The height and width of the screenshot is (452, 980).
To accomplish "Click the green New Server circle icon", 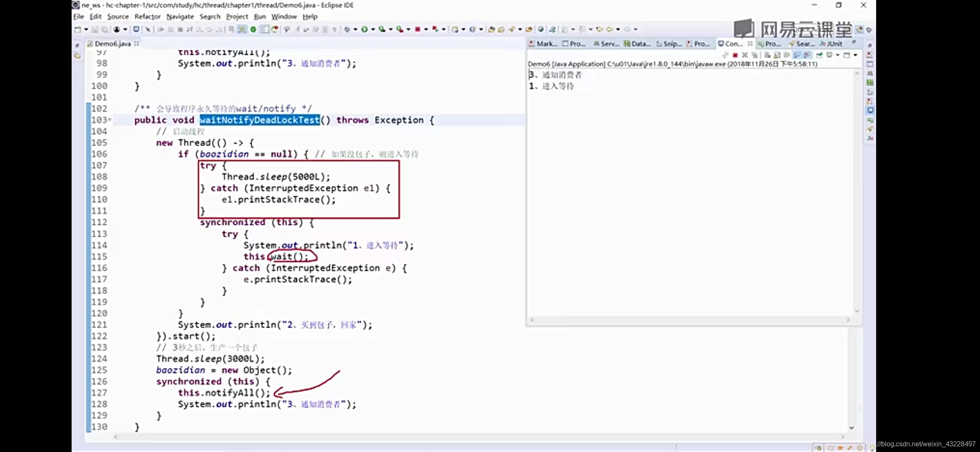I will [253, 29].
